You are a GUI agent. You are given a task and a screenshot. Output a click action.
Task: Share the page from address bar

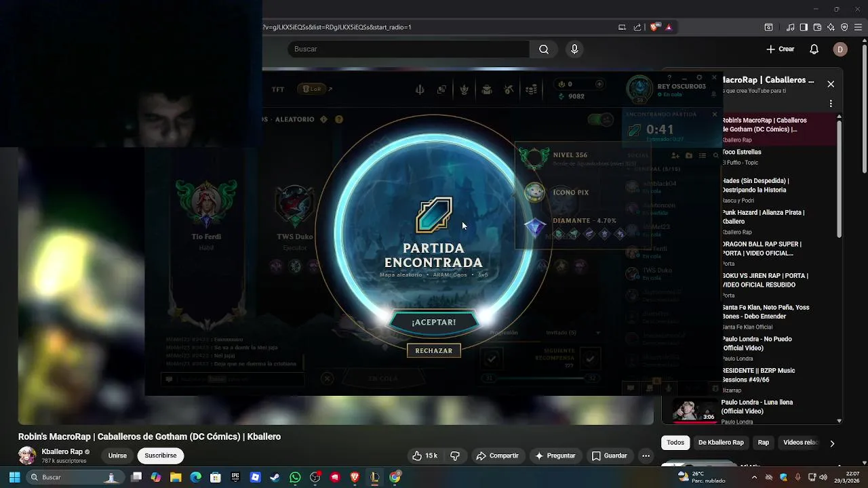coord(637,27)
